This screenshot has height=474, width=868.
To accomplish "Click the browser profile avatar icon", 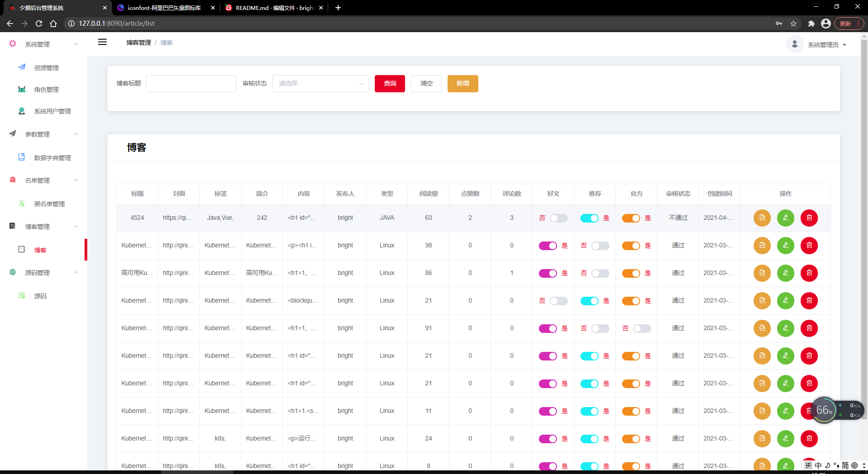I will coord(826,24).
